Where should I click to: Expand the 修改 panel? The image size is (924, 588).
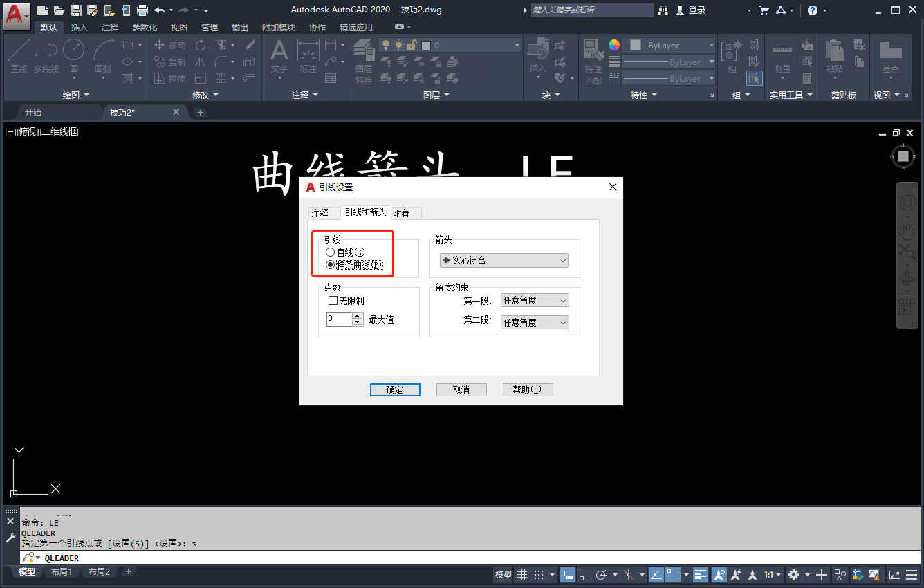pos(205,95)
